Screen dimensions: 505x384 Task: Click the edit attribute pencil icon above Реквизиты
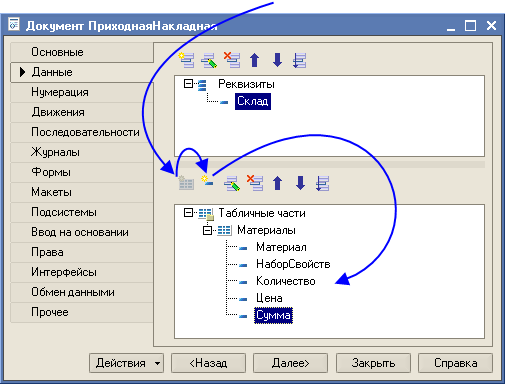pyautogui.click(x=209, y=60)
